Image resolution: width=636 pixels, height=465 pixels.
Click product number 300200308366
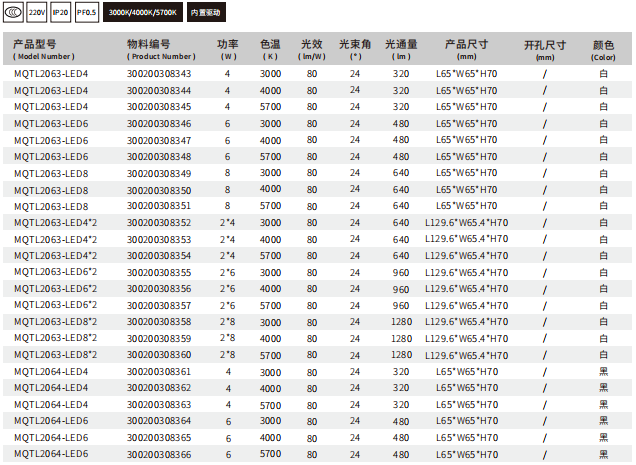pyautogui.click(x=159, y=454)
